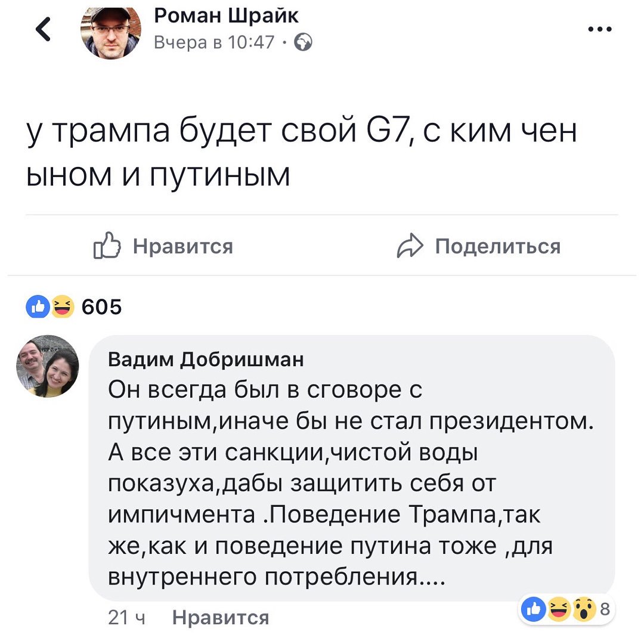Click the wow emoji on the comment

tap(585, 609)
